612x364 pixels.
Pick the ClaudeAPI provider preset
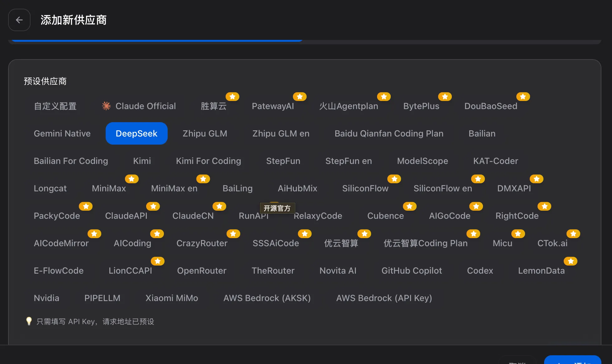point(126,216)
